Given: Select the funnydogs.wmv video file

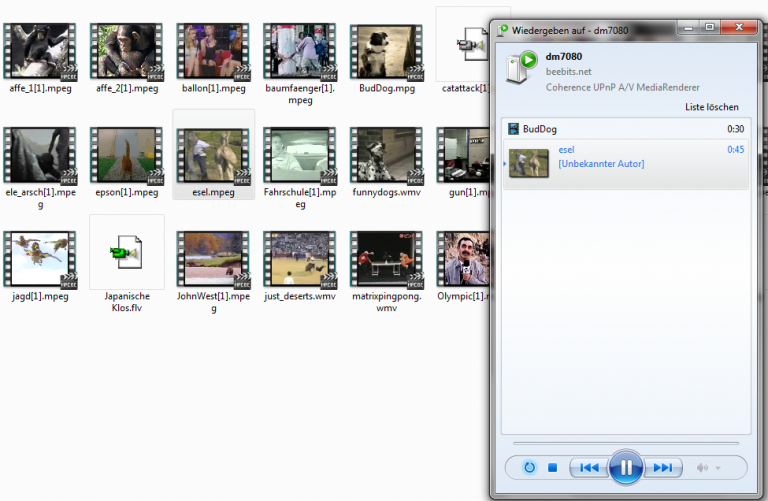Looking at the screenshot, I should [386, 155].
